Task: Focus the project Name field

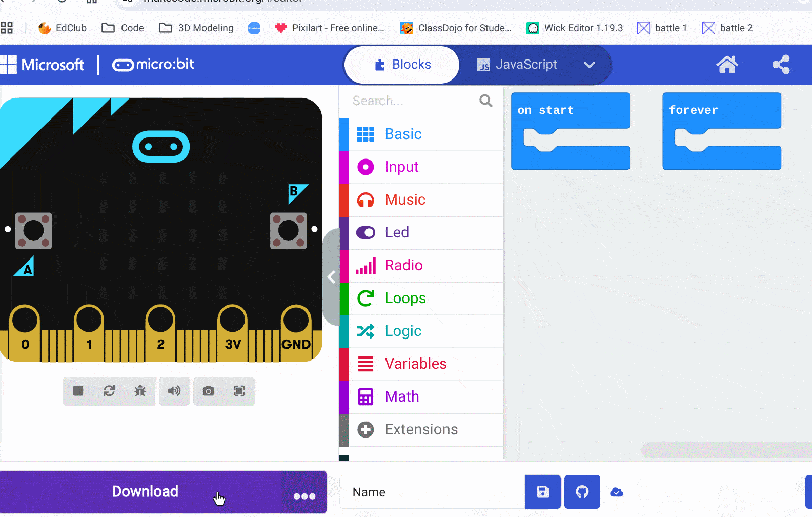Action: click(x=433, y=492)
